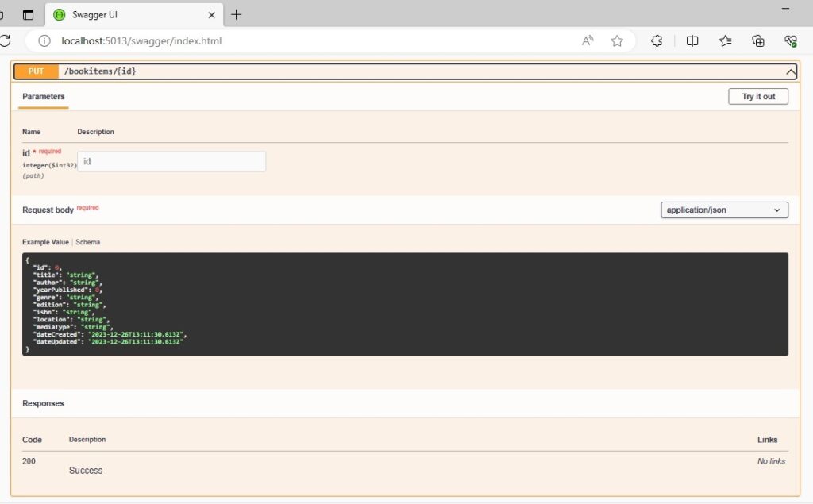Screen dimensions: 813x504
Task: Open the browser Extensions icon
Action: (657, 41)
